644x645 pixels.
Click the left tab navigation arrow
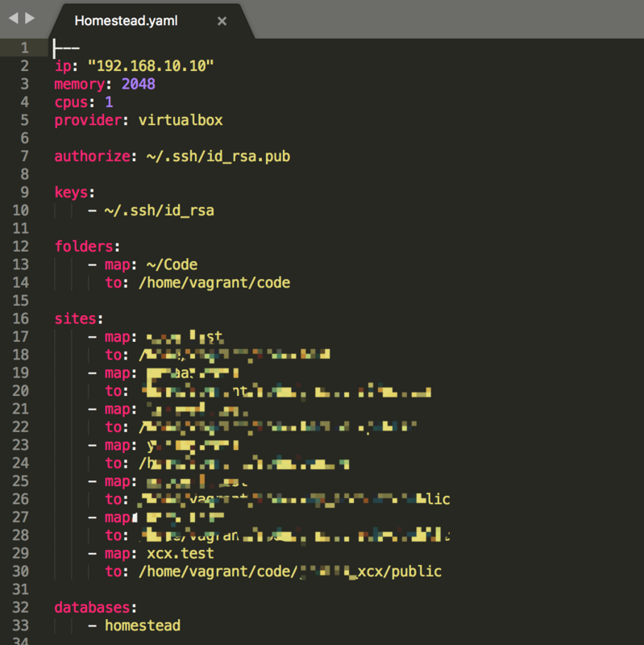14,18
